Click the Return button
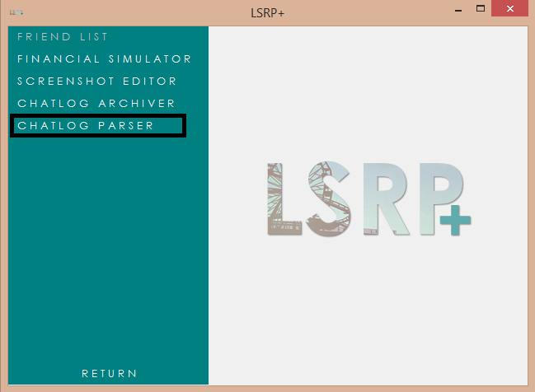The image size is (535, 392). point(109,374)
